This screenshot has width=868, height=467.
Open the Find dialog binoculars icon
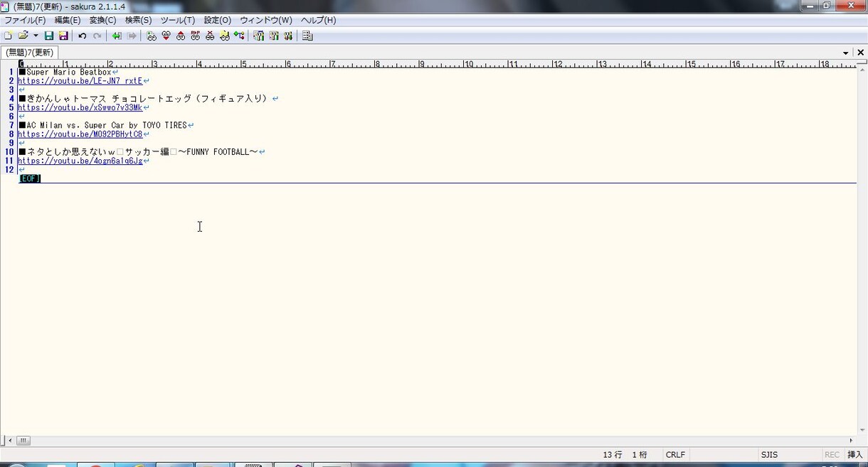(152, 36)
